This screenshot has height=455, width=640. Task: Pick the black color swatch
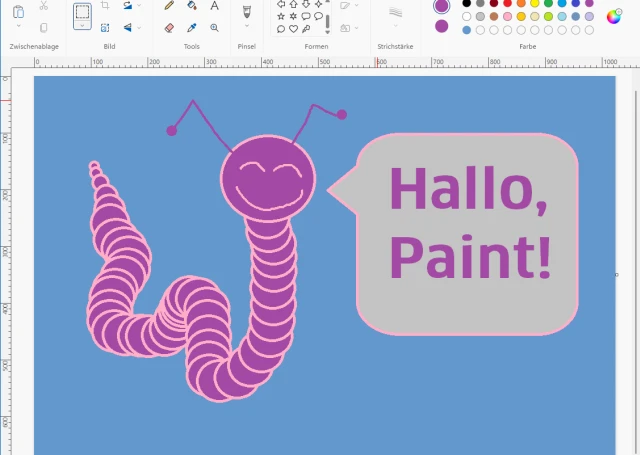coord(467,3)
